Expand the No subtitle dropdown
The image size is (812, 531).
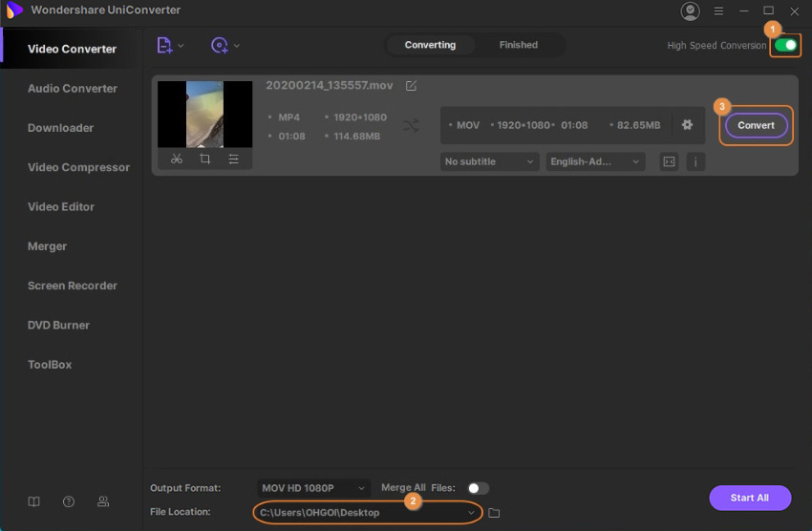point(490,162)
